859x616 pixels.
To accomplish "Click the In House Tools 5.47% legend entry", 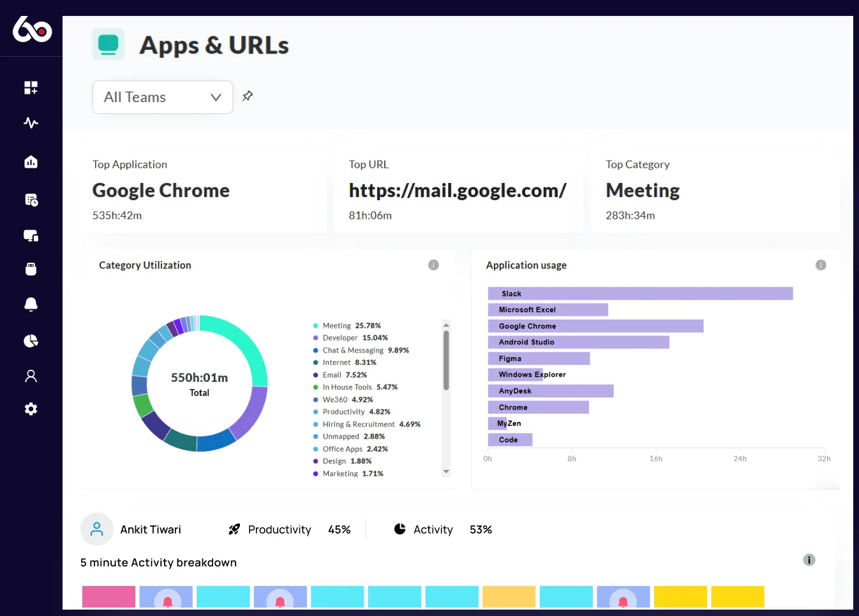I will click(355, 387).
